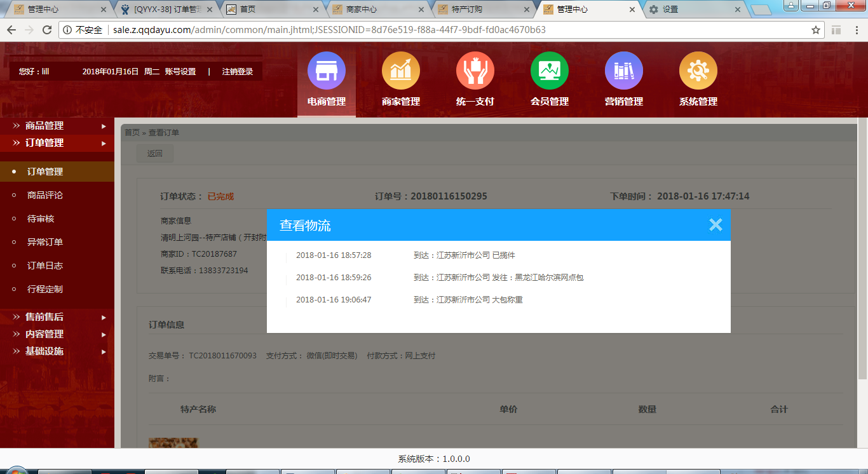Viewport: 868px width, 474px height.
Task: Expand the 商品管理 sidebar section
Action: 57,126
